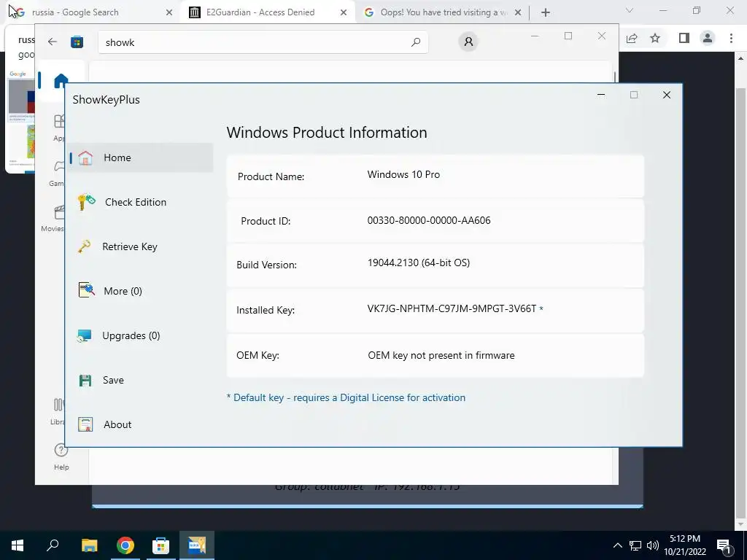Close the E2Guardian tab
The image size is (747, 560).
344,13
